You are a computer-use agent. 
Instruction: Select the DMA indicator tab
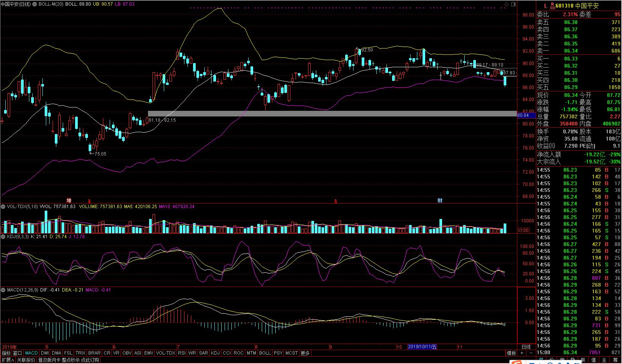[57, 353]
